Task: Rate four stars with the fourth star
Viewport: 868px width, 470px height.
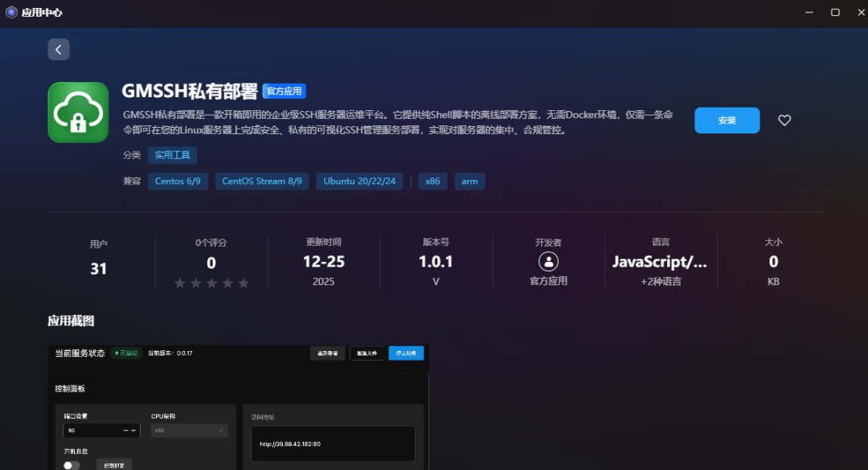Action: pos(227,284)
